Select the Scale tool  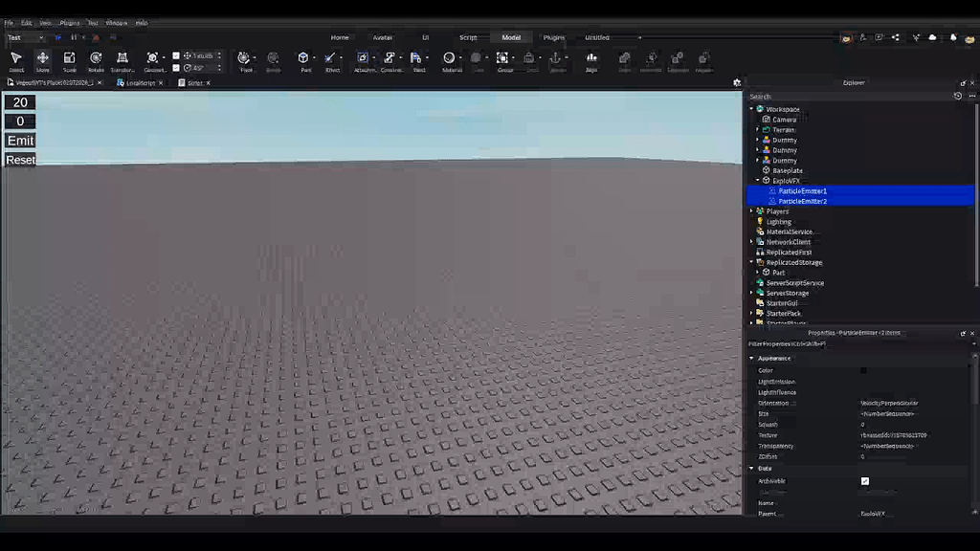[x=69, y=59]
